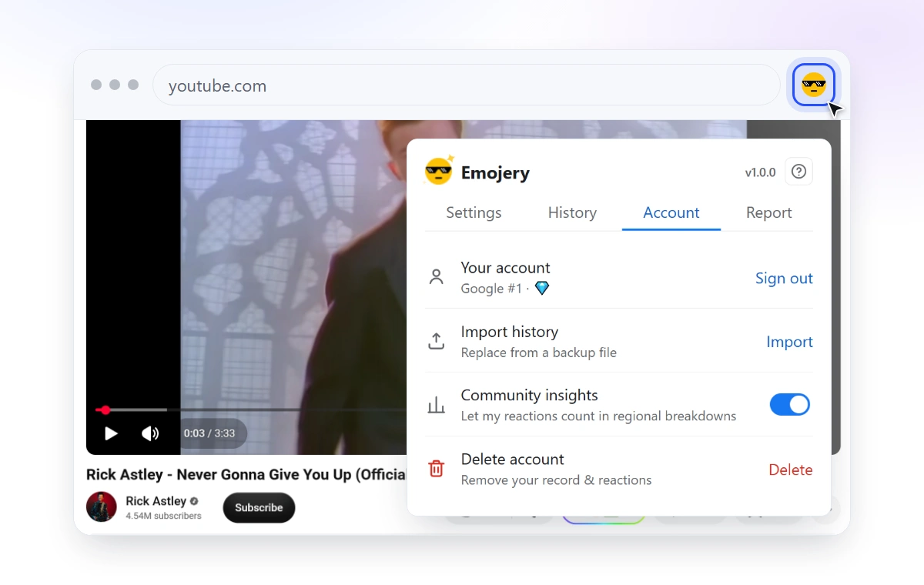Click the video title Never Gonna Give You Up
The image size is (924, 585).
coord(246,474)
